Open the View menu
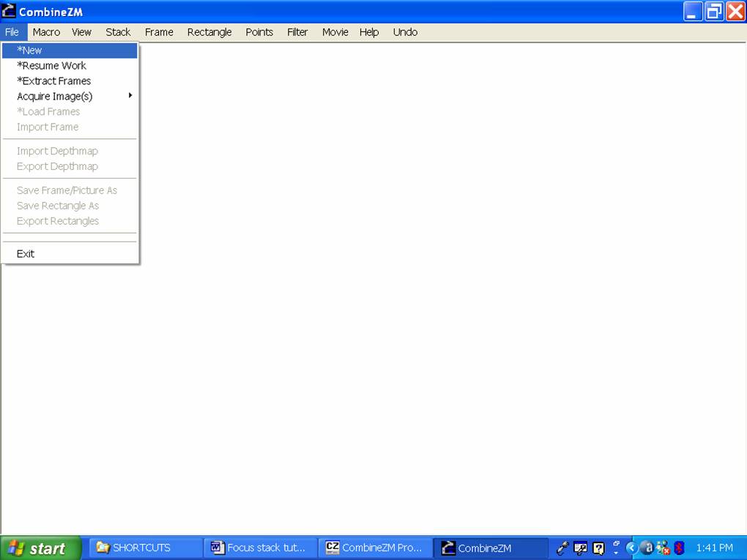This screenshot has width=747, height=560. (x=81, y=32)
